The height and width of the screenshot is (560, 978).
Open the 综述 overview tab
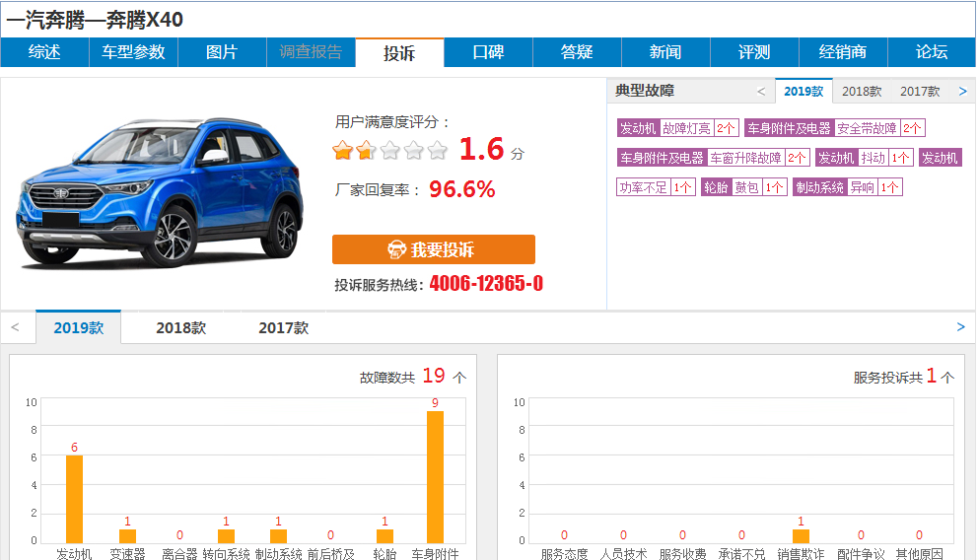tap(44, 52)
